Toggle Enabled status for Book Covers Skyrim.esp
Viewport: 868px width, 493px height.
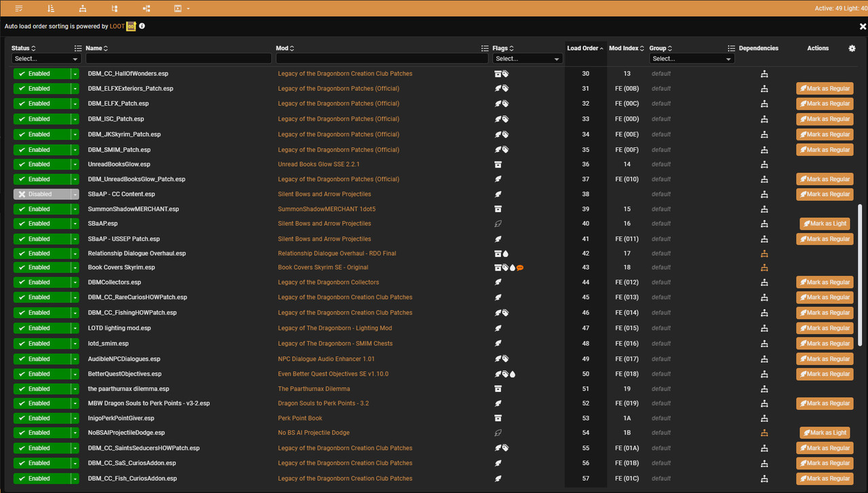click(41, 268)
